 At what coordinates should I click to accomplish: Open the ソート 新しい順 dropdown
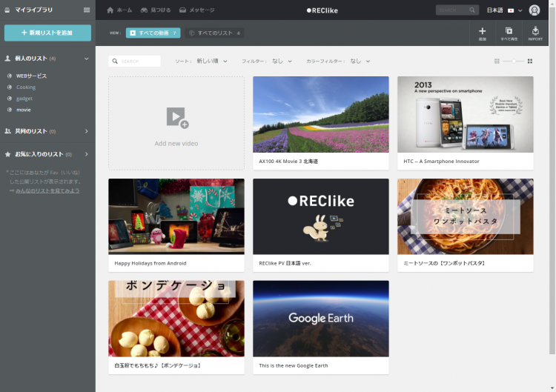212,62
